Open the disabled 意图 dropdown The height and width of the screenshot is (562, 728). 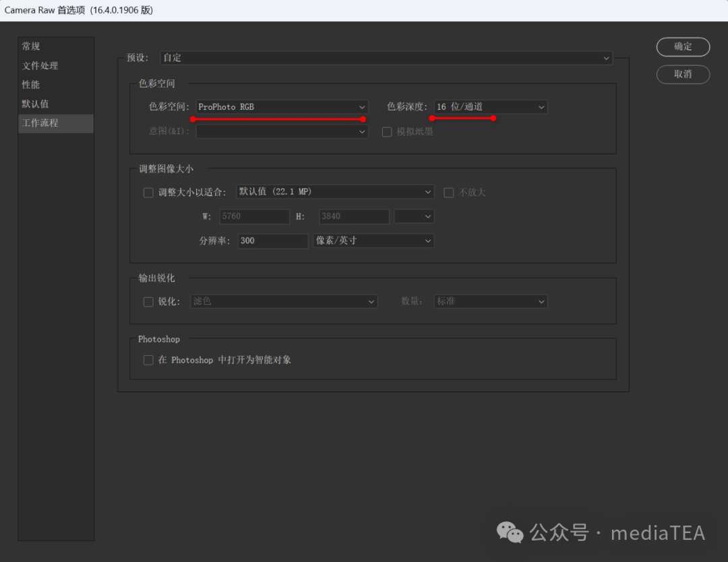[282, 132]
